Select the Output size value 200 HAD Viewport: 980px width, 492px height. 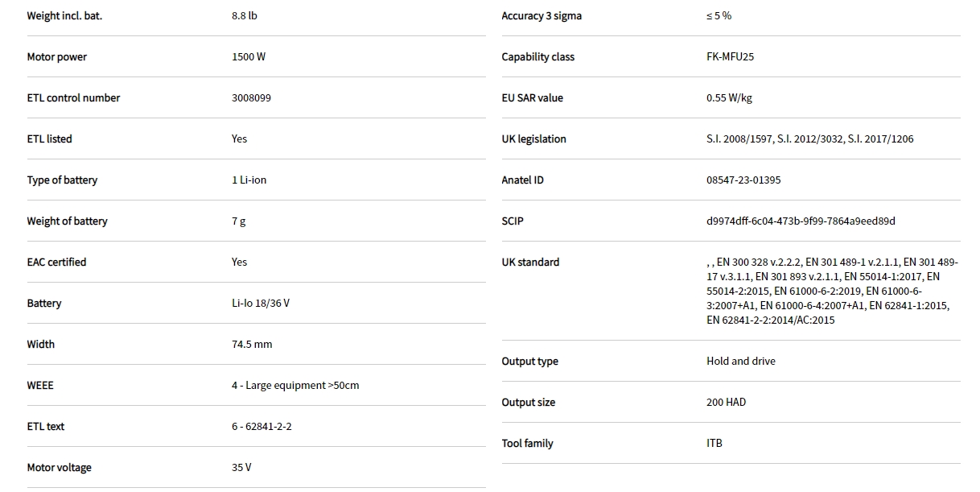pos(726,403)
